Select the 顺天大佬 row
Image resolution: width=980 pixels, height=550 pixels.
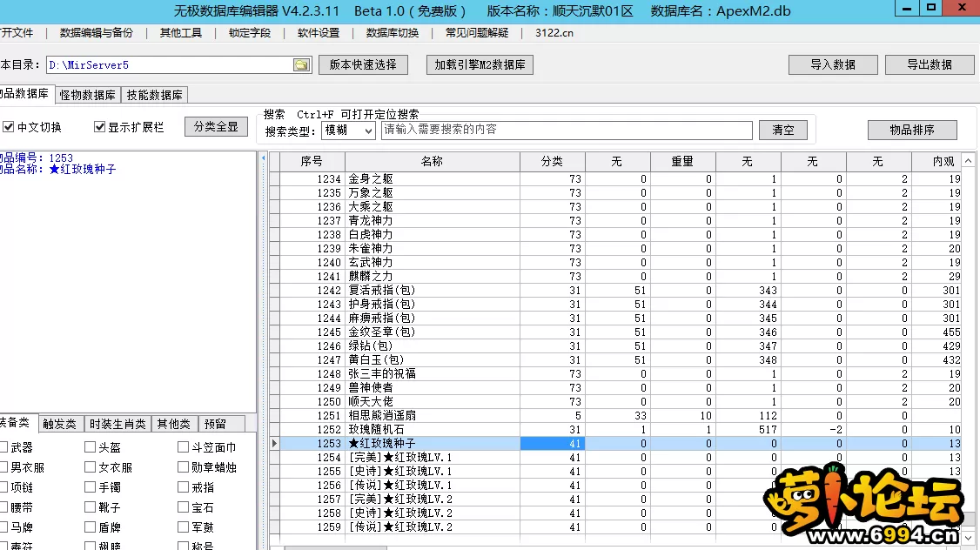coord(615,402)
